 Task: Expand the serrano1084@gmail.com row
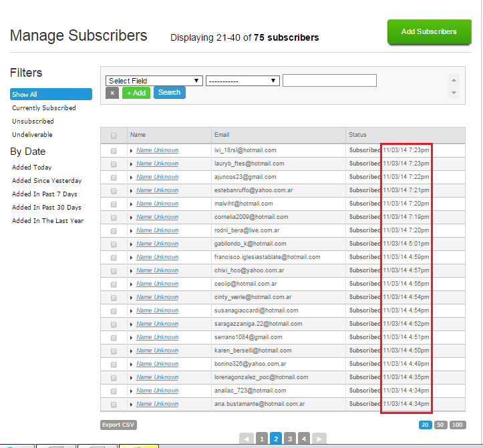[131, 338]
